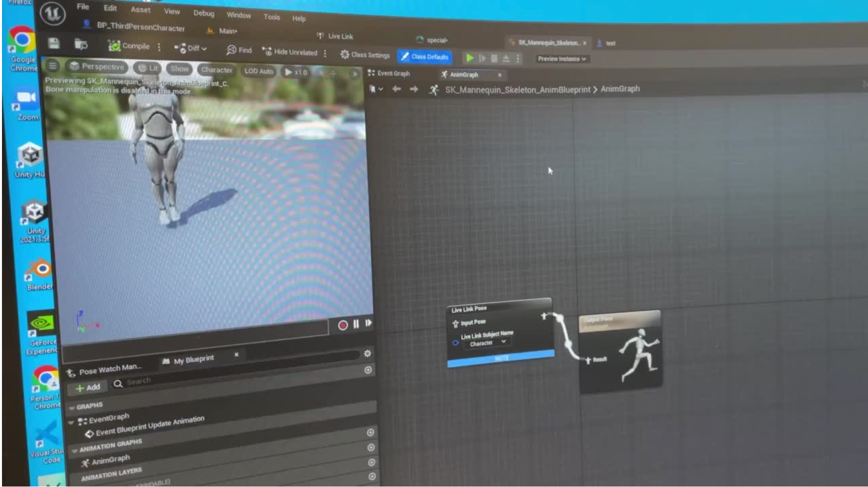Click the graph navigate back arrow
868x487 pixels.
tap(396, 89)
